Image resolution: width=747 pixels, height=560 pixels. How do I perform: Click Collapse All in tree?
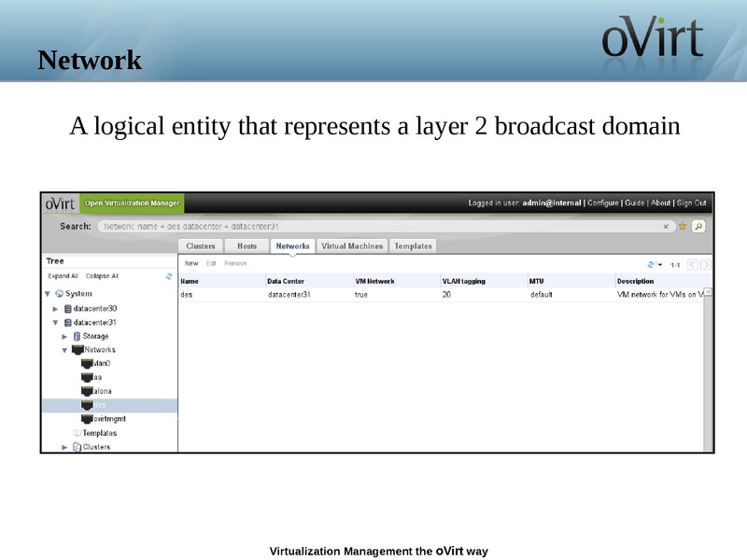[102, 276]
